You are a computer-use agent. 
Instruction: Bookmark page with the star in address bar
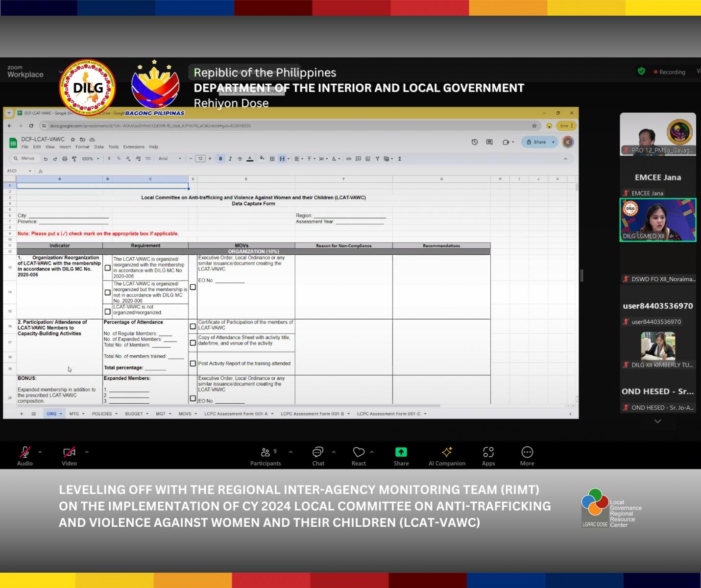(534, 126)
